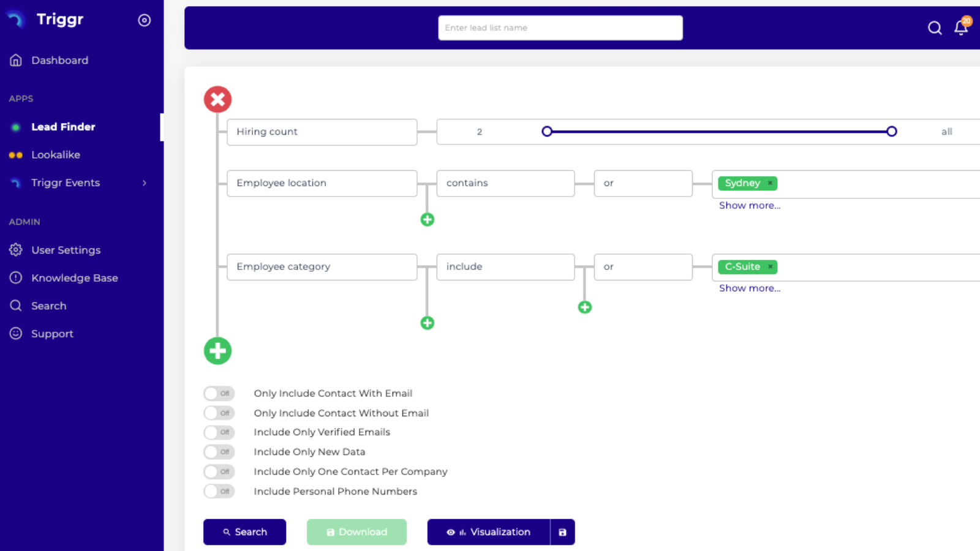Screen dimensions: 980x551
Task: Expand the Triggr Events submenu
Action: (145, 183)
